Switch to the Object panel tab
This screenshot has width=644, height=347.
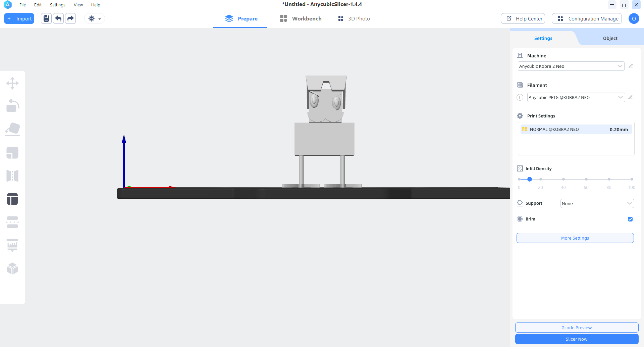click(x=610, y=38)
